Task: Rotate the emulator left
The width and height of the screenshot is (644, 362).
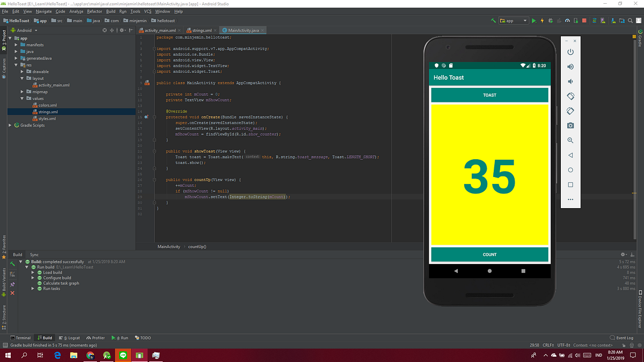Action: (x=570, y=97)
